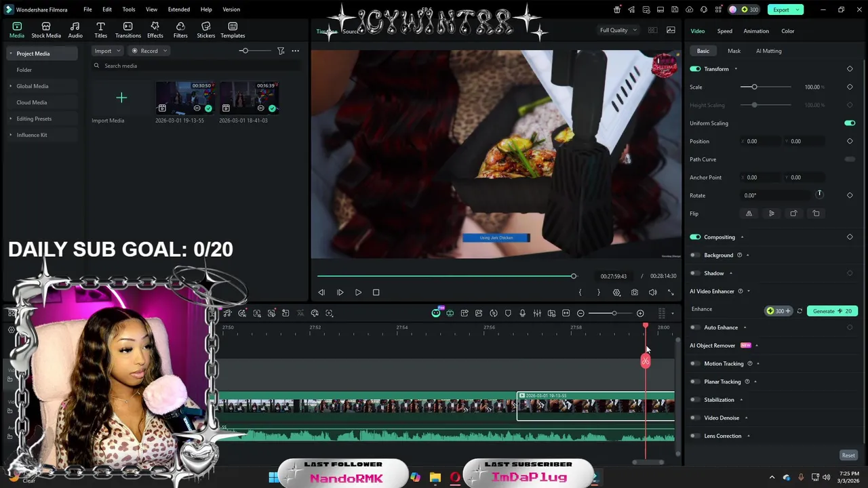Toggle the Compositing switch
Image resolution: width=868 pixels, height=488 pixels.
[x=695, y=237]
